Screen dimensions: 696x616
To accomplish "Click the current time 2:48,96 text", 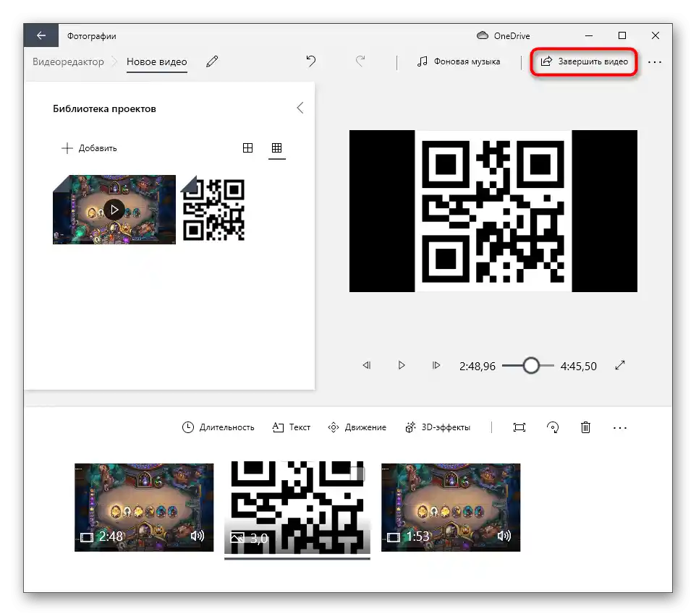I will [478, 367].
